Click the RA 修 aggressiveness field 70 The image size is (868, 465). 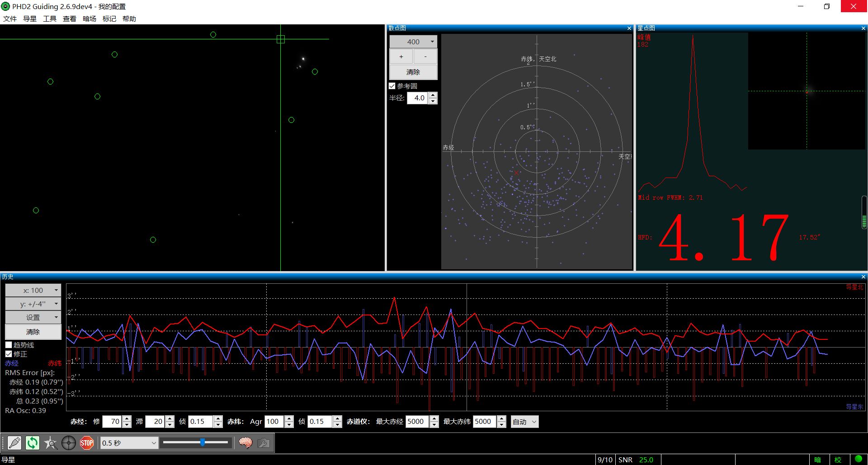(113, 422)
